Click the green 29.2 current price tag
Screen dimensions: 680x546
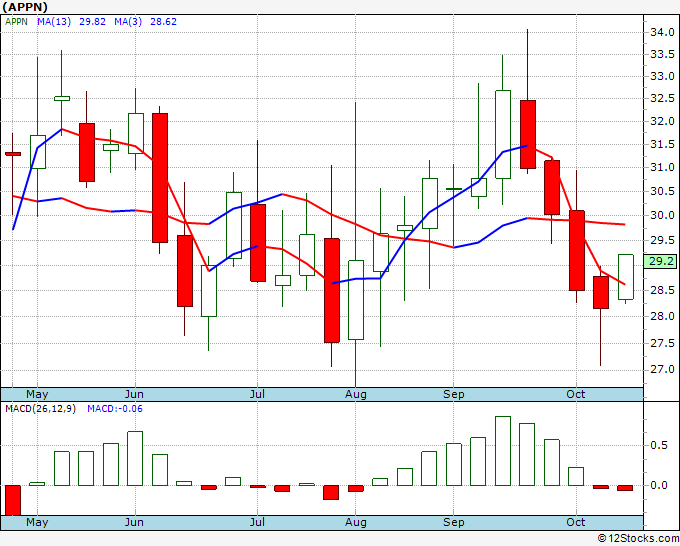pyautogui.click(x=660, y=262)
